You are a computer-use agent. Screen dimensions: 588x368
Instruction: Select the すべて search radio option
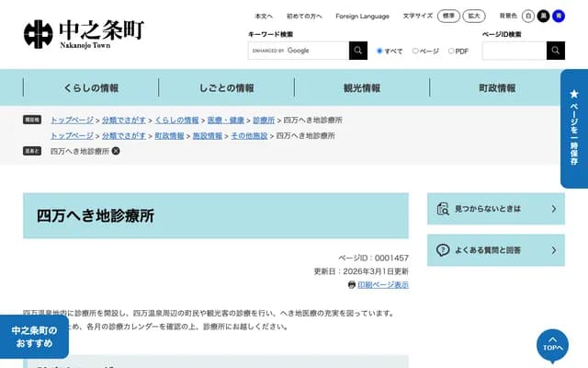click(380, 52)
